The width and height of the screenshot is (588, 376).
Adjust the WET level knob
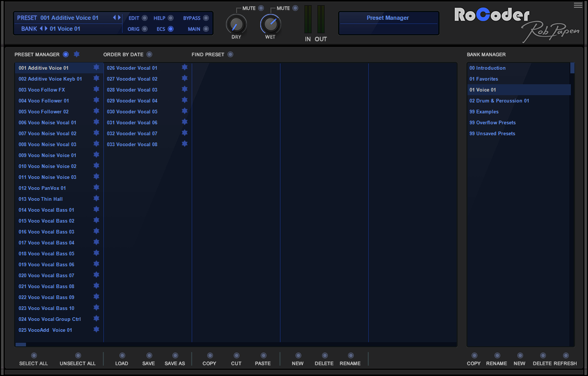point(270,23)
